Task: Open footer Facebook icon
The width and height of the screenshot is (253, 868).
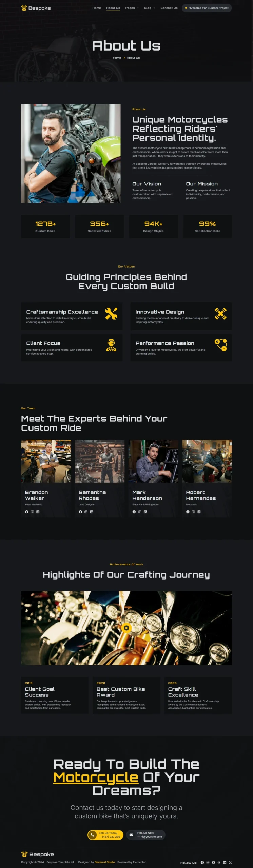Action: [202, 862]
